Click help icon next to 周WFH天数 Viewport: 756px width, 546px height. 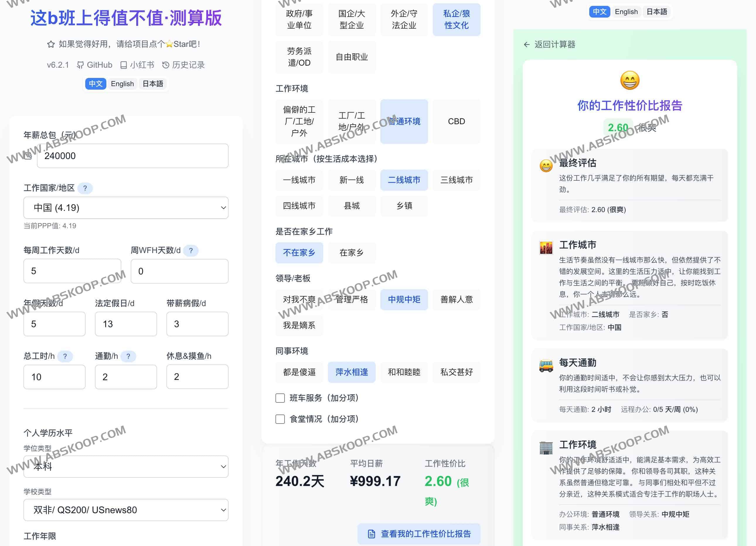(191, 250)
